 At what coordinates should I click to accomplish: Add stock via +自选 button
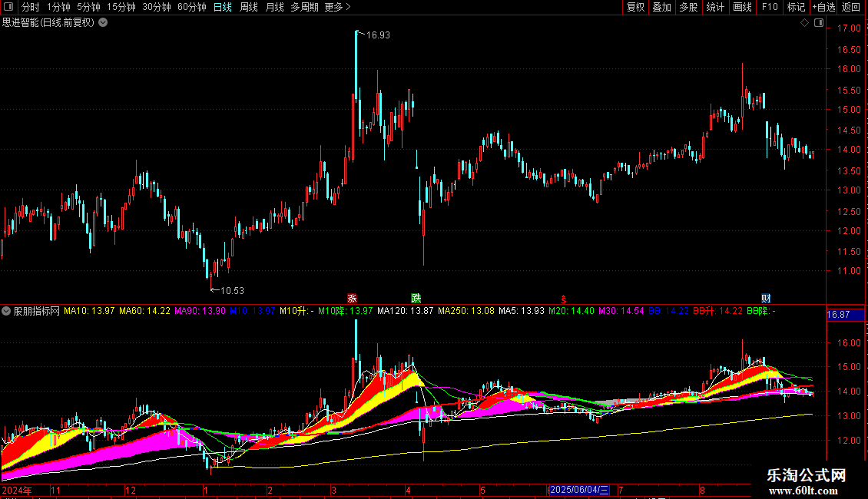(x=823, y=7)
